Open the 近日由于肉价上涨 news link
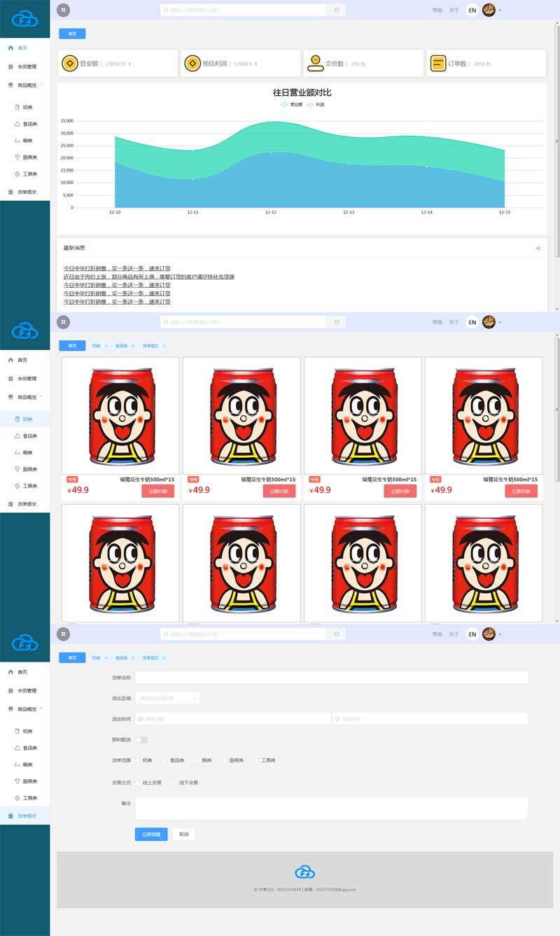The image size is (560, 936). [x=148, y=277]
